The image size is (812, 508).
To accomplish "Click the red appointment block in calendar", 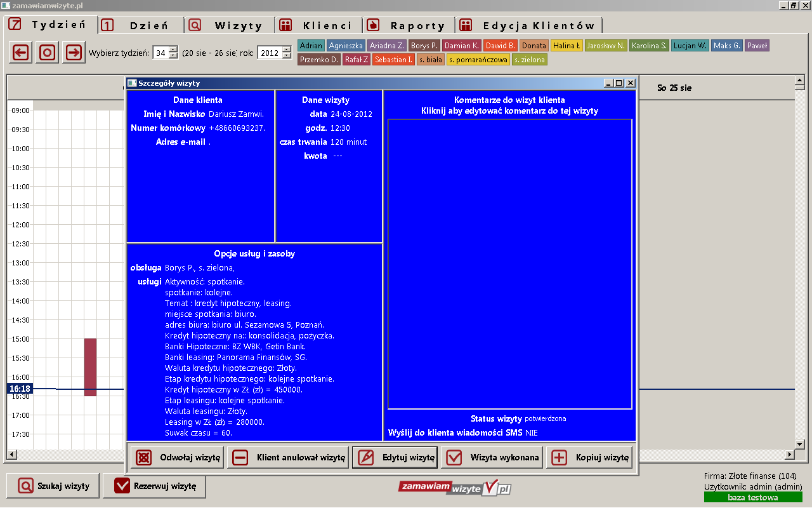I will coord(90,367).
